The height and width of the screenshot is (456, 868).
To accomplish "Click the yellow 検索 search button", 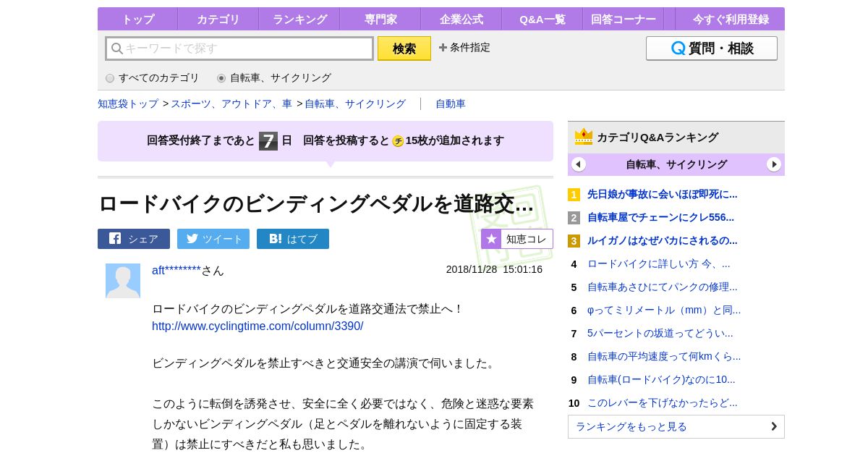I will click(404, 48).
